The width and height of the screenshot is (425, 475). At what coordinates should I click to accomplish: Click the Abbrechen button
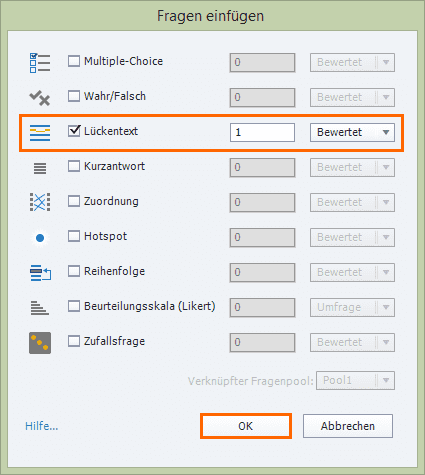tap(348, 426)
